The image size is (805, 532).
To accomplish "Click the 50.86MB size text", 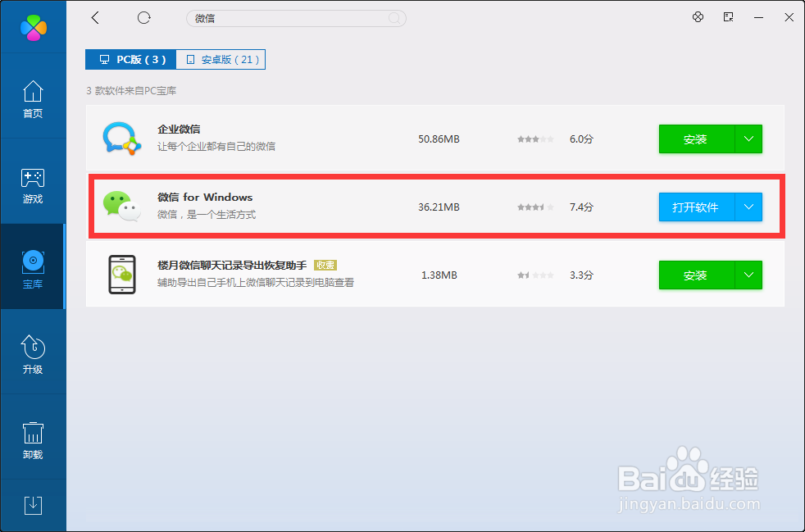I will coord(439,139).
